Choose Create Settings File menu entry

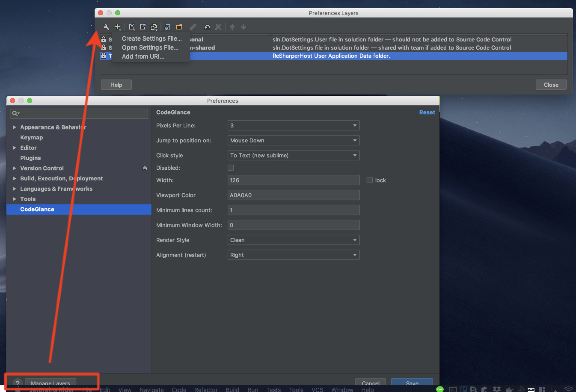point(152,38)
